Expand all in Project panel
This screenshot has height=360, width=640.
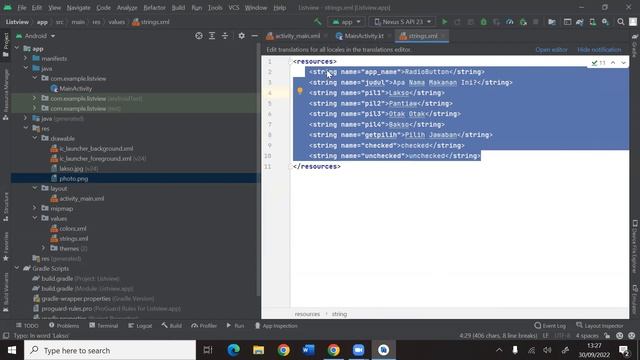(212, 36)
